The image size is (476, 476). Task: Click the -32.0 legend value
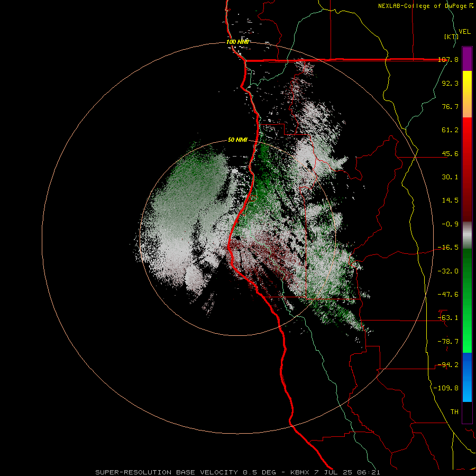click(x=448, y=271)
